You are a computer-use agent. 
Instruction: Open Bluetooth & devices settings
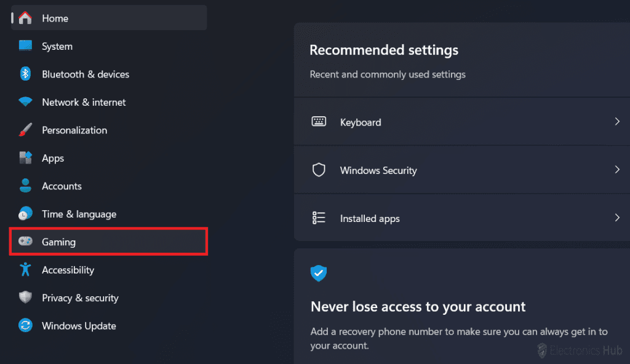pos(86,74)
